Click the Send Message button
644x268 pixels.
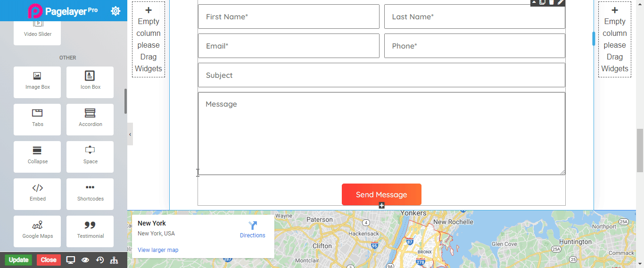pyautogui.click(x=381, y=194)
